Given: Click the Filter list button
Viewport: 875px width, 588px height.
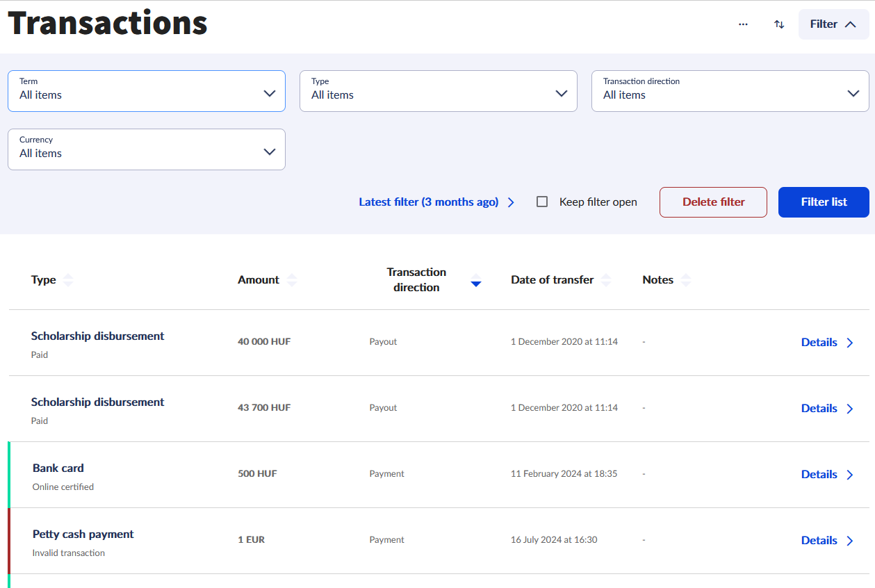Looking at the screenshot, I should [824, 202].
